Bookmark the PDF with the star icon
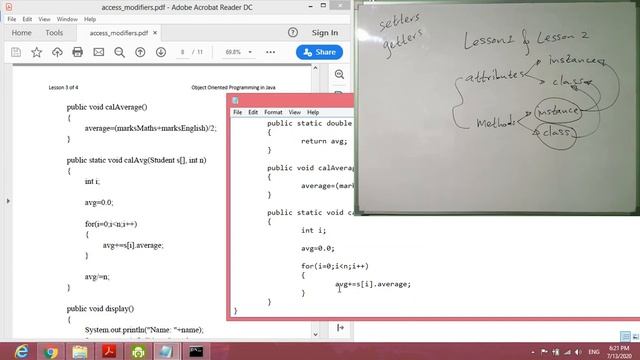Image resolution: width=640 pixels, height=360 pixels. click(37, 52)
